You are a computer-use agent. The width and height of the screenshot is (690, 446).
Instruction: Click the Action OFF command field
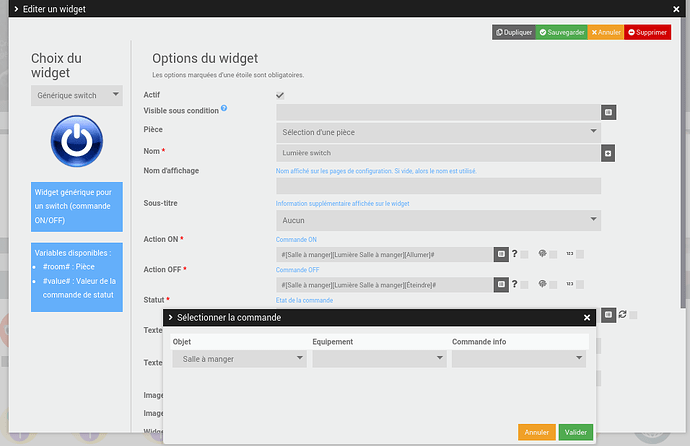(x=384, y=285)
